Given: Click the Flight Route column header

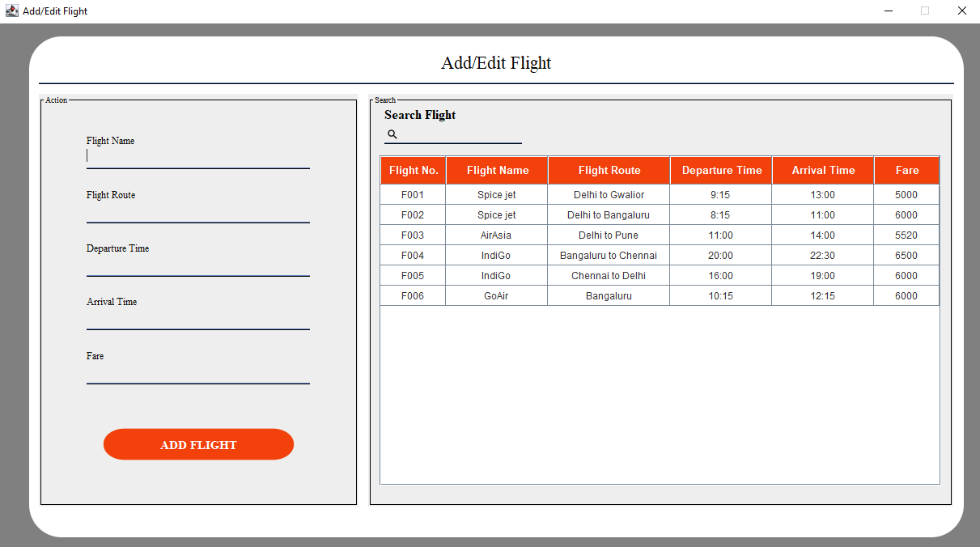Looking at the screenshot, I should click(609, 171).
